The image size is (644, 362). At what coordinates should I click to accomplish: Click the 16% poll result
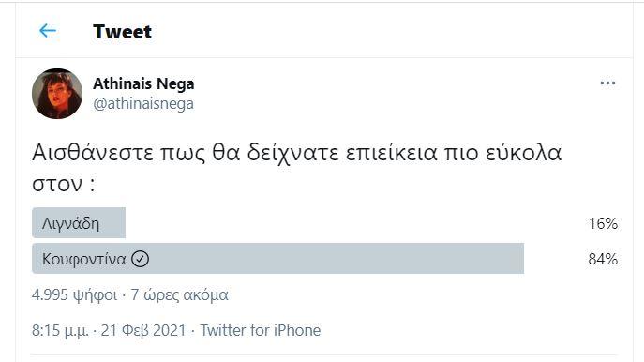(x=603, y=223)
